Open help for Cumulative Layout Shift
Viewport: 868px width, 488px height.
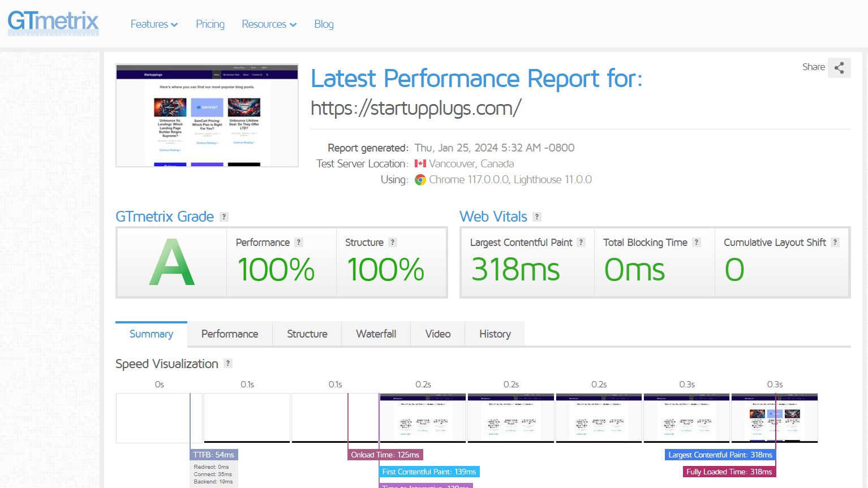835,242
